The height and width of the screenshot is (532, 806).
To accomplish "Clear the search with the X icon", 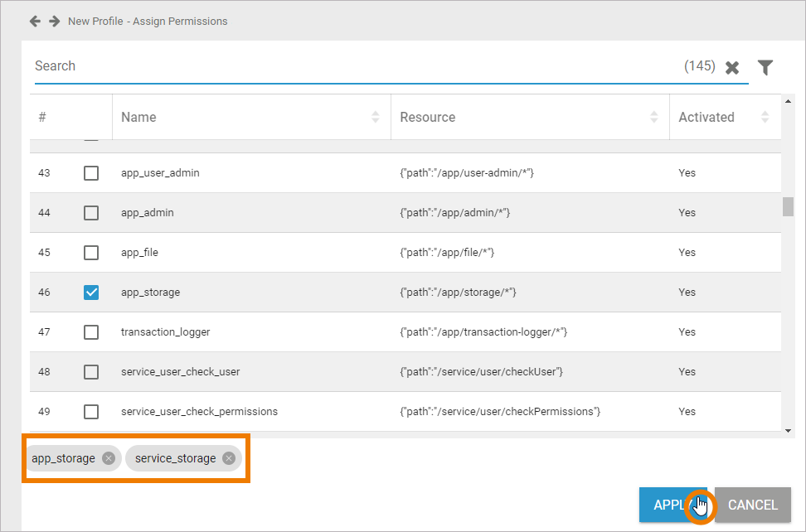I will point(732,68).
